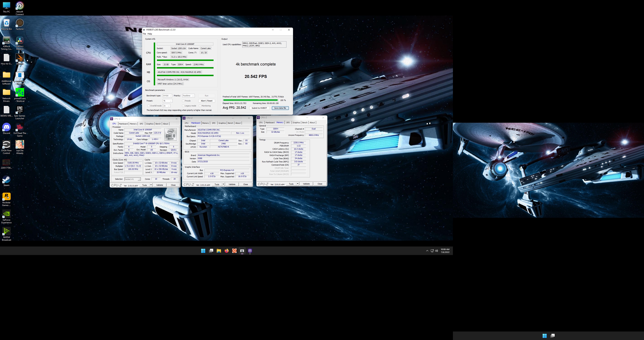Open the prime95.exe shortcut icon
644x340 pixels.
point(20,95)
